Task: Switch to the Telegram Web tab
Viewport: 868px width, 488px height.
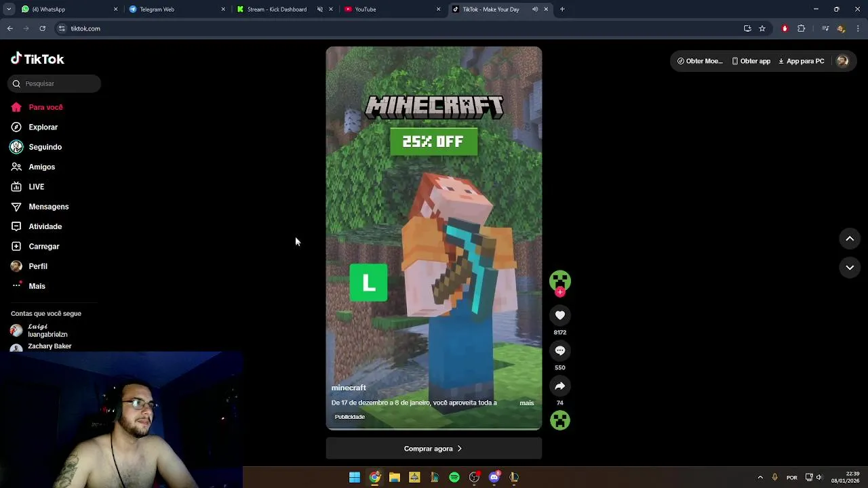Action: coord(176,9)
